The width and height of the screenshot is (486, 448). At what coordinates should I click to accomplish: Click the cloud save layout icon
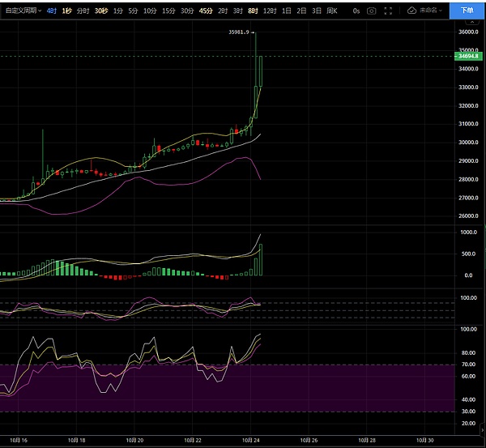pyautogui.click(x=412, y=11)
